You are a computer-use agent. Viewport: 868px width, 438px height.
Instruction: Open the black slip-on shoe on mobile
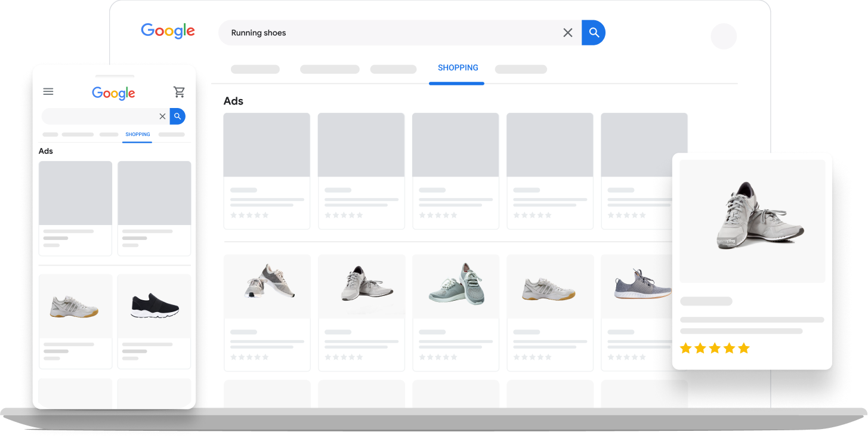click(x=155, y=306)
